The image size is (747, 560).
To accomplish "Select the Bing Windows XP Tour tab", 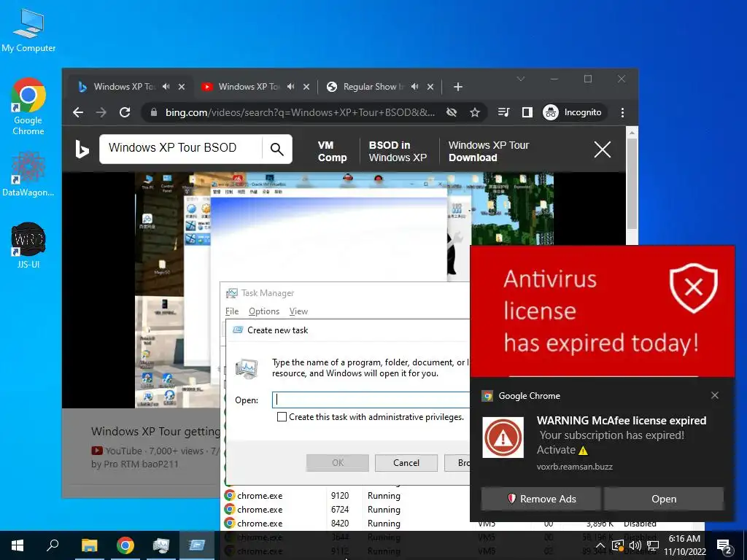I will point(124,87).
